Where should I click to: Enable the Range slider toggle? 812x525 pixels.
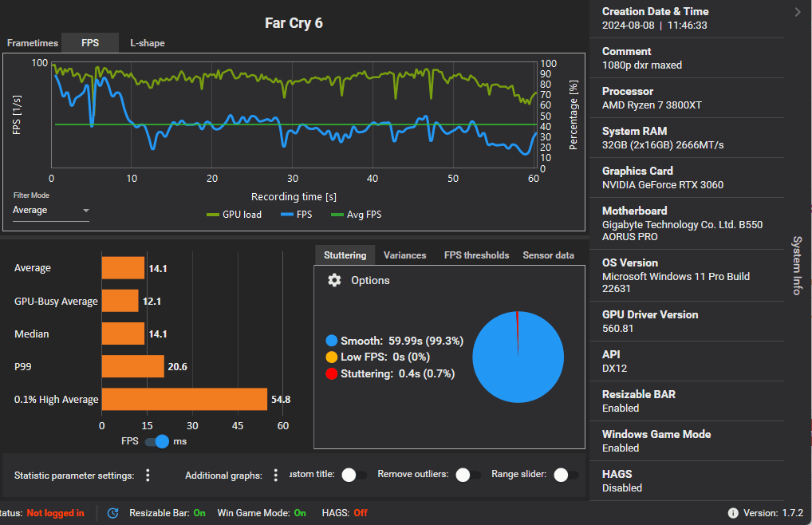[x=566, y=475]
